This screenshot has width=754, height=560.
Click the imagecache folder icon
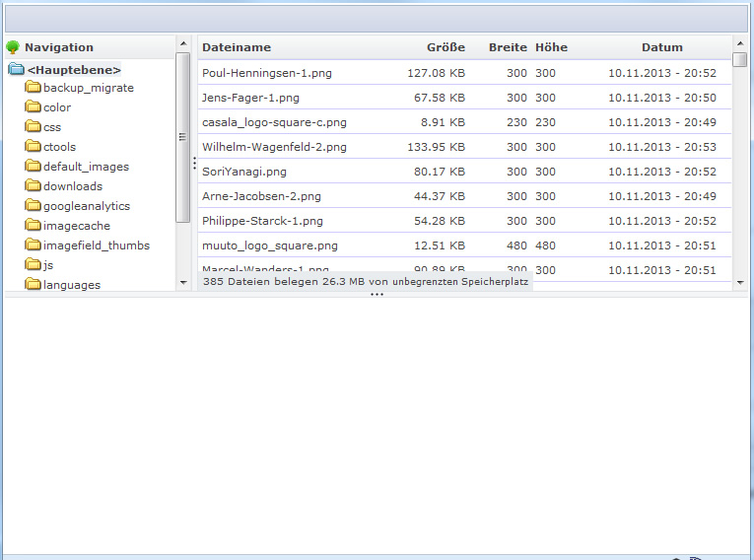pyautogui.click(x=33, y=226)
